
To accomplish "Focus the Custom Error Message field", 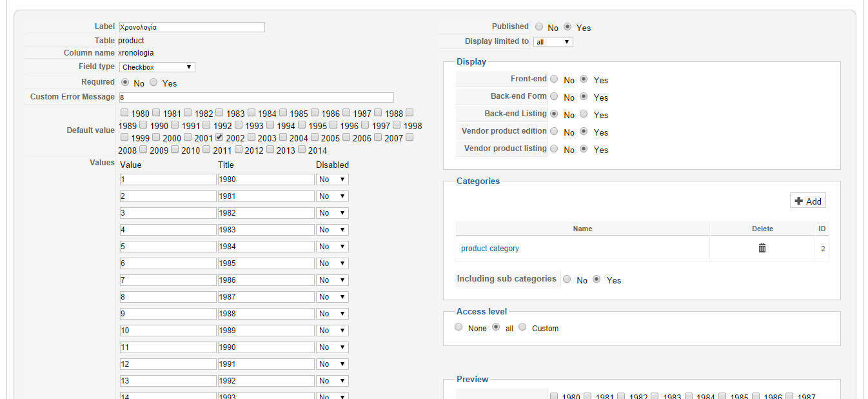I will click(256, 97).
